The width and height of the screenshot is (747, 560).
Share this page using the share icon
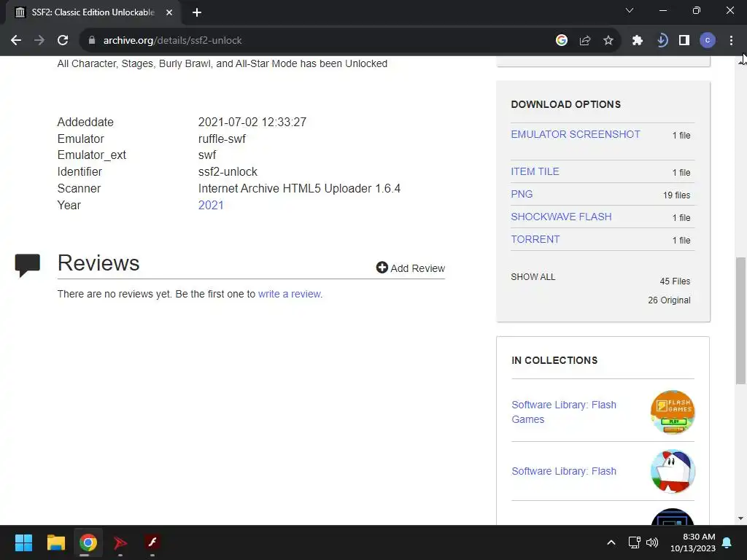point(585,41)
